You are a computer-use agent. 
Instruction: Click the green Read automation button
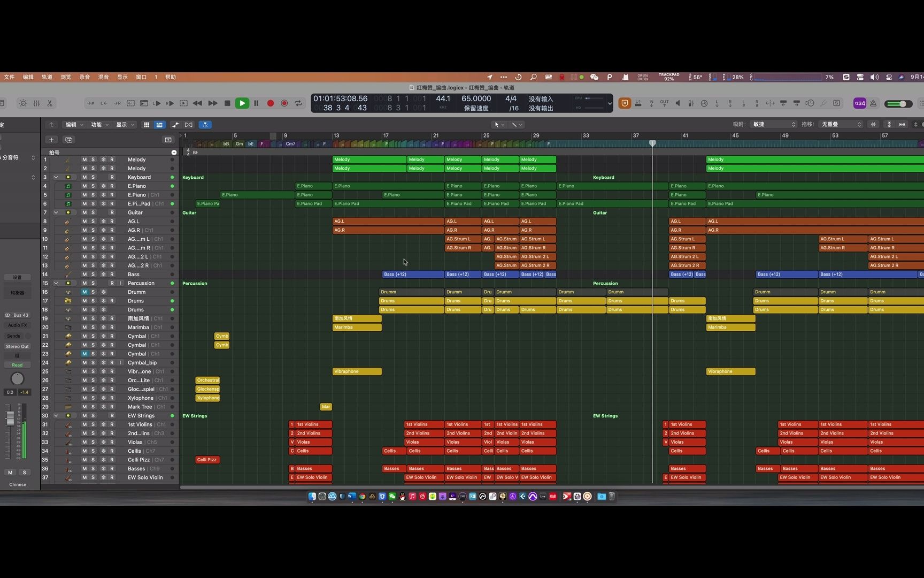[18, 365]
